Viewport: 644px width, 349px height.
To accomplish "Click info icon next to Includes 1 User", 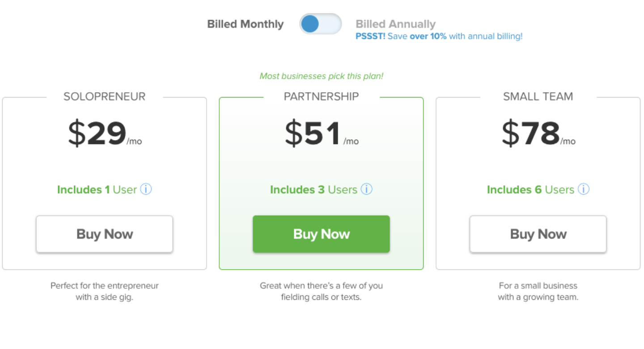I will pos(146,189).
